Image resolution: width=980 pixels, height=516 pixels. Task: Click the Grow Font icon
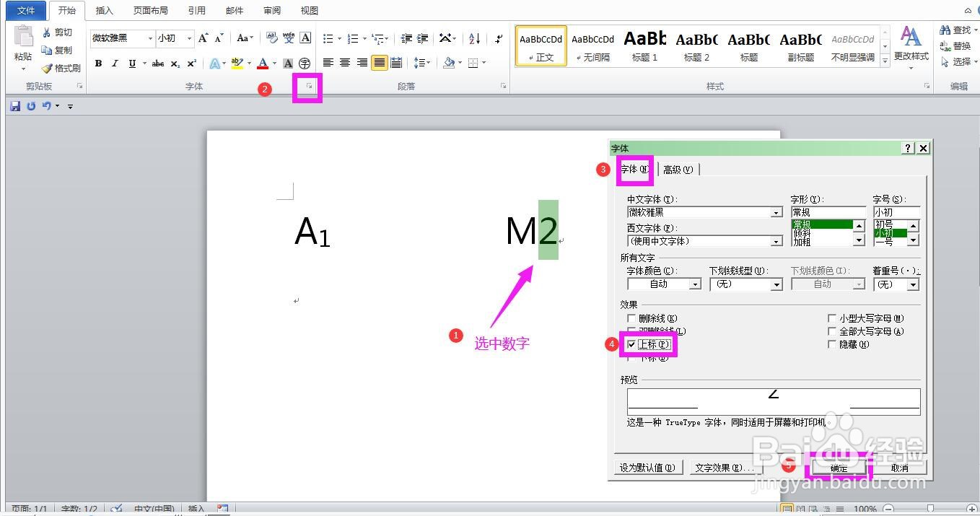tap(203, 38)
